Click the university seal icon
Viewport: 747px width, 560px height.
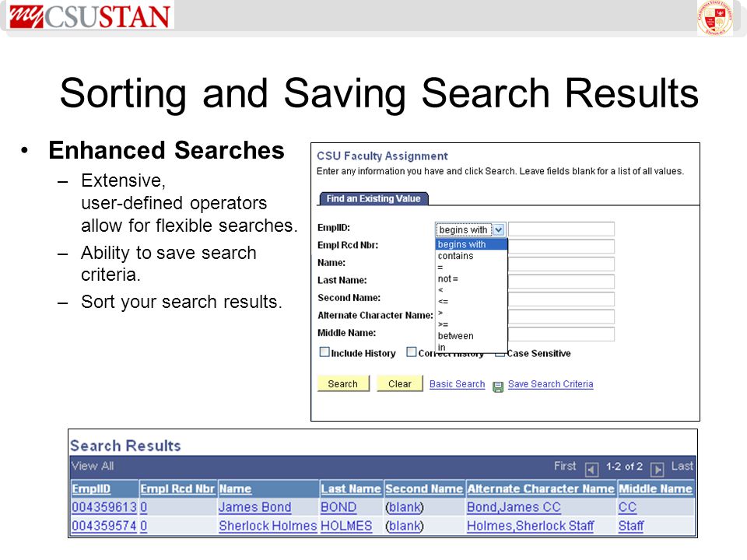pyautogui.click(x=715, y=17)
